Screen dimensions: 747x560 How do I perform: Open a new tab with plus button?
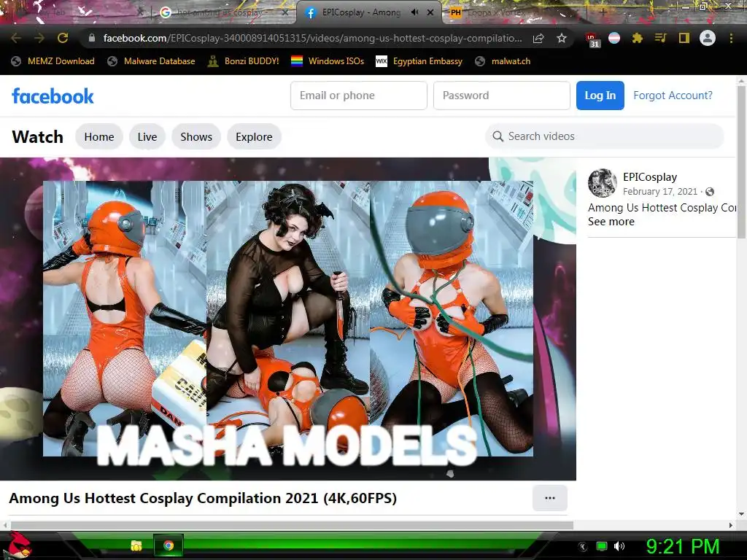point(603,12)
